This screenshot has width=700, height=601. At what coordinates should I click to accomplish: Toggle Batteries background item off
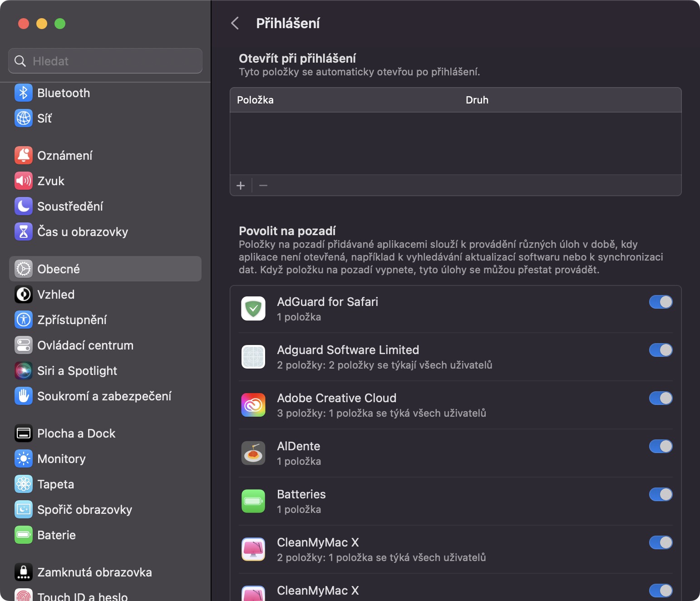661,494
